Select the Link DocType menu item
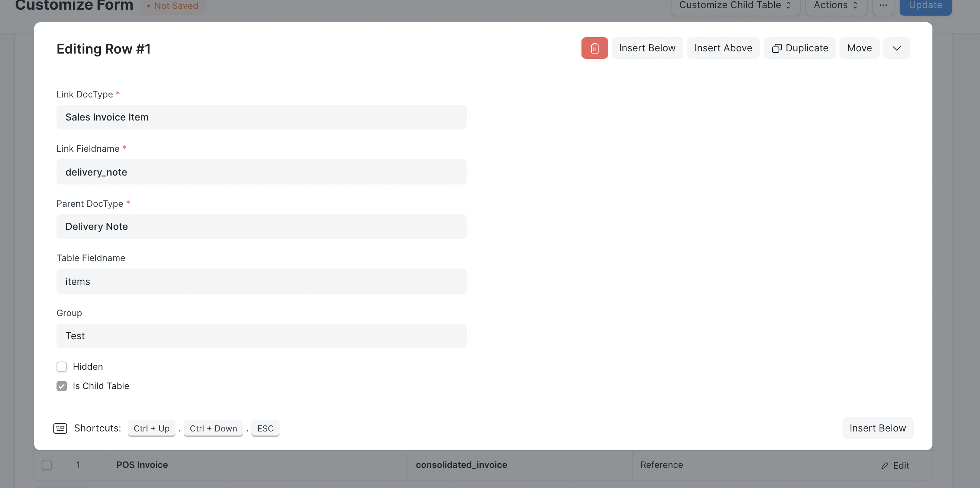Screen dimensions: 980x488 [261, 116]
